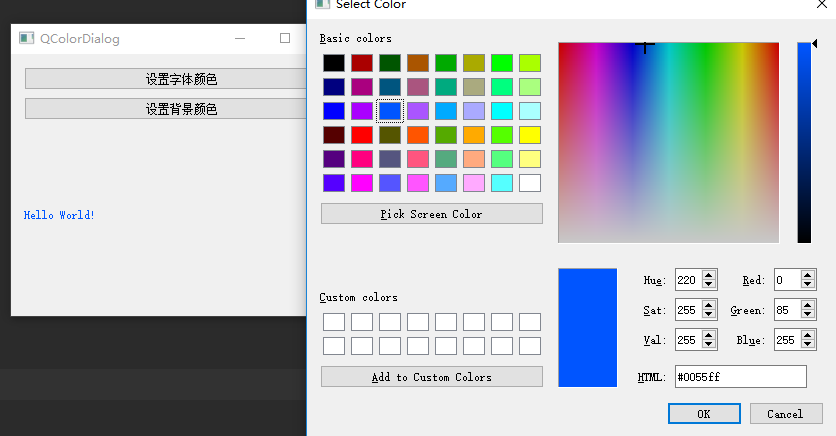Click the QColorDialog window title icon
Screen dimensions: 836x436
[26, 39]
